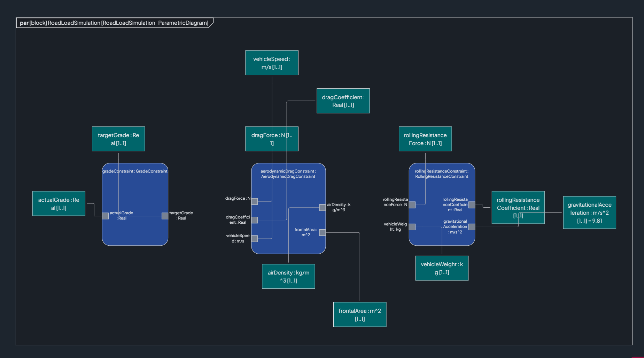644x358 pixels.
Task: Click the airDensity : kg/m^3 parameter port
Action: point(323,207)
